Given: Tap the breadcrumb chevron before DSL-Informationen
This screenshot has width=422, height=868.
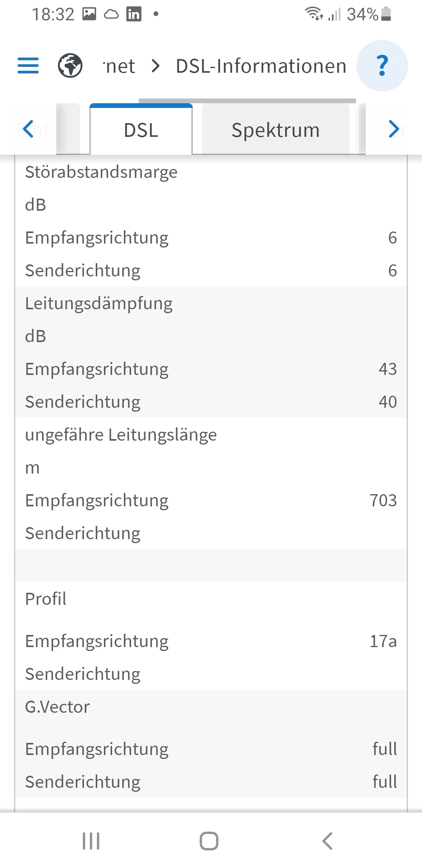Looking at the screenshot, I should [x=156, y=66].
